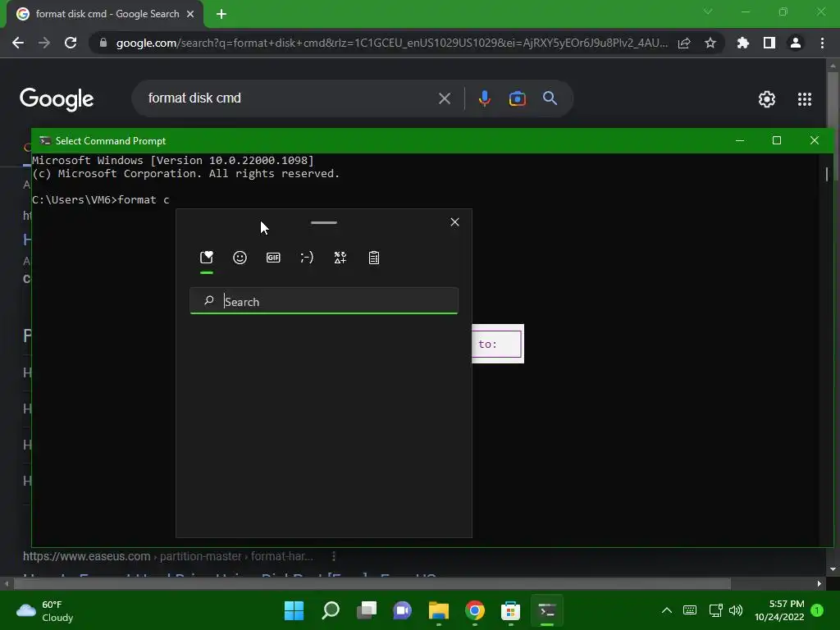Switch to Chrome from the taskbar
Image resolution: width=840 pixels, height=630 pixels.
coord(475,610)
